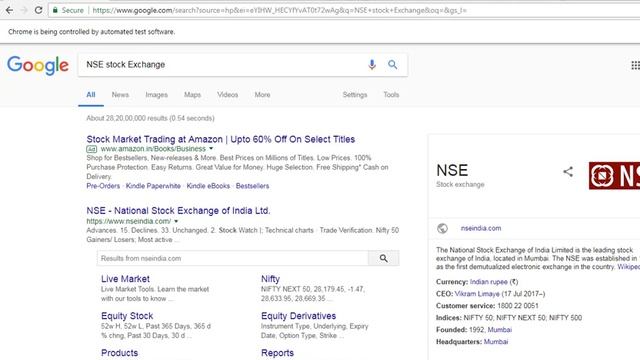The image size is (640, 360).
Task: Switch to the Images tab
Action: (156, 95)
